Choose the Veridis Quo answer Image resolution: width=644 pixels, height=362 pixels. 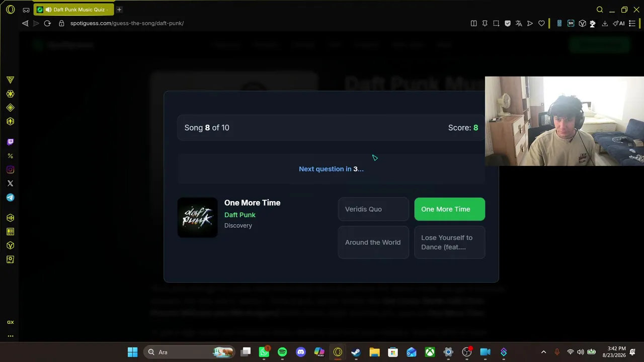pos(373,209)
